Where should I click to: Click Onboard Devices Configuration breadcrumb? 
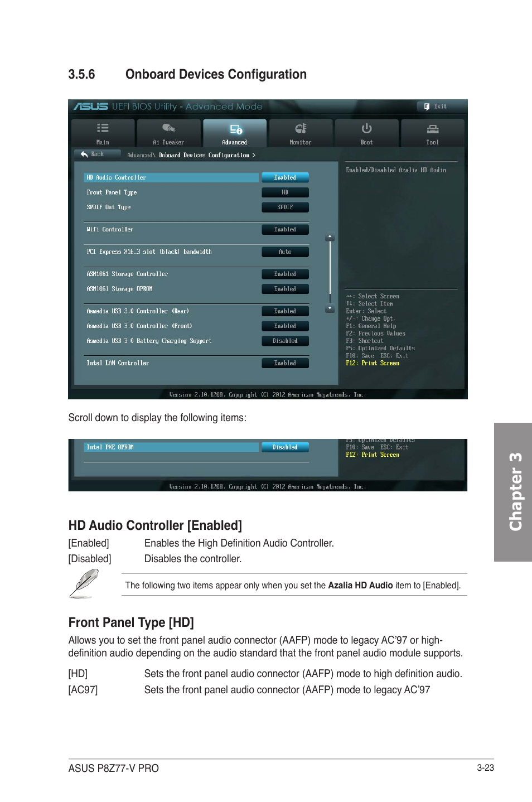(204, 156)
